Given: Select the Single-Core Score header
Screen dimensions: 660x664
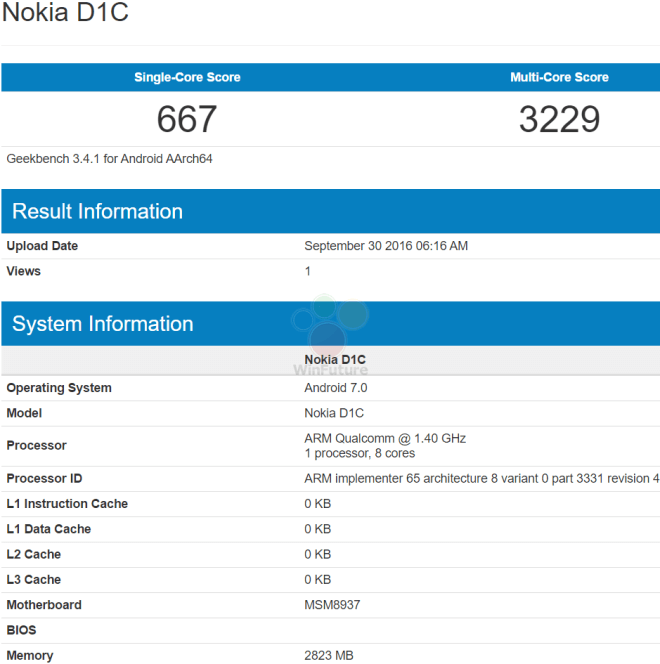Looking at the screenshot, I should click(x=187, y=77).
